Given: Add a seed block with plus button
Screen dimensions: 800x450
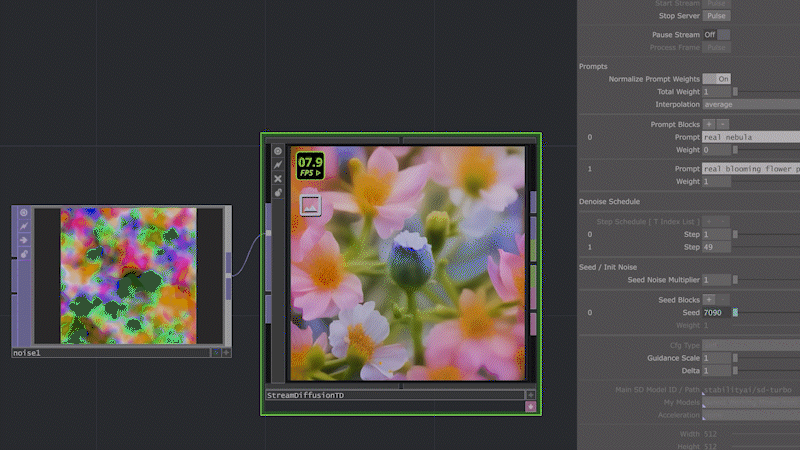Looking at the screenshot, I should (709, 299).
